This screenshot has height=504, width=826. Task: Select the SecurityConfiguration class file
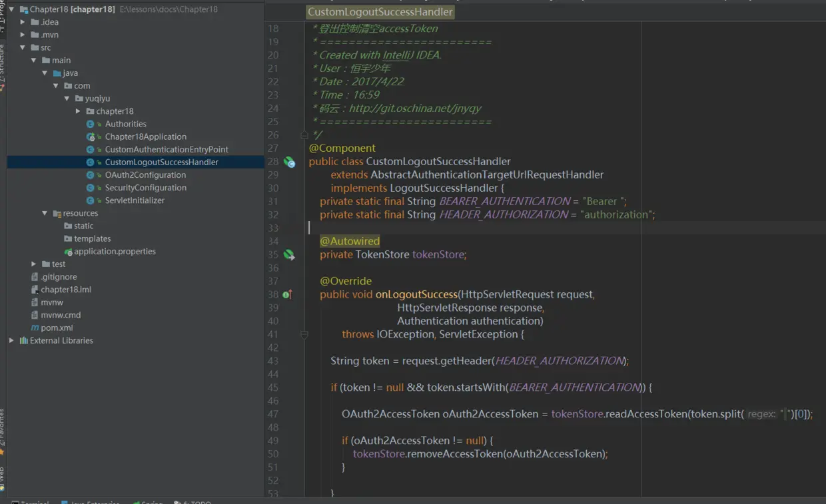145,188
